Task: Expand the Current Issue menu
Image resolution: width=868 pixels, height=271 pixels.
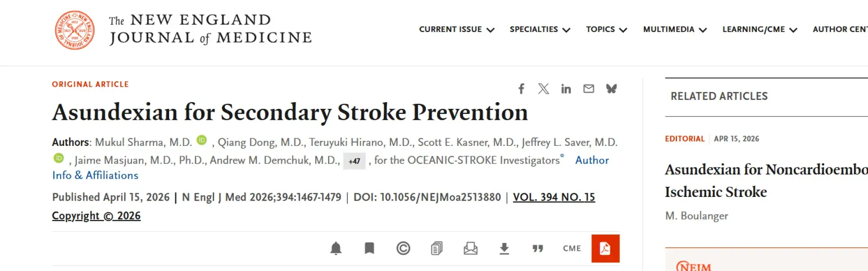Action: click(457, 29)
